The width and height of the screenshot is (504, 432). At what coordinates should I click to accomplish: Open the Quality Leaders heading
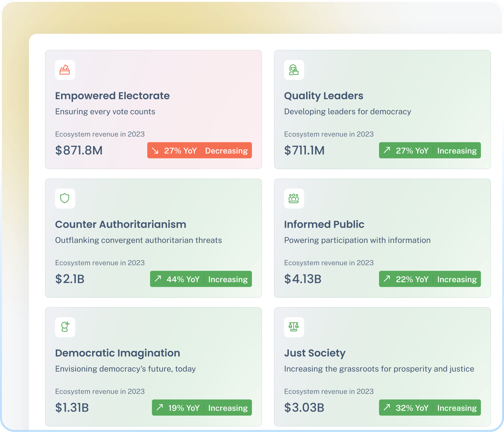click(x=324, y=96)
